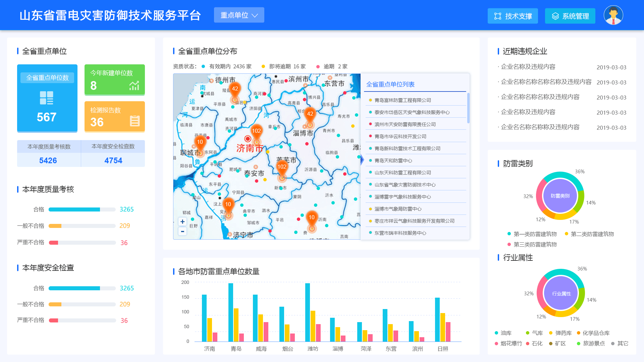Open 技术支撑 in the header
This screenshot has width=644, height=362.
(513, 16)
